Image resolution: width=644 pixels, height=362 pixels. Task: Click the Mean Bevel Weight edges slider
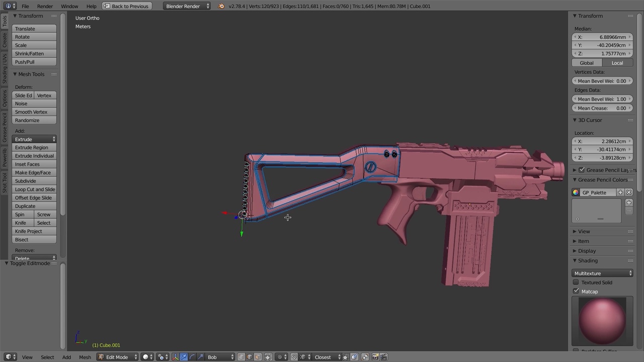[x=603, y=99]
